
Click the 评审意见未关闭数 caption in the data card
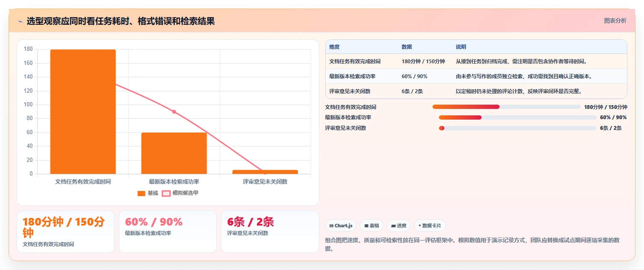tap(247, 233)
